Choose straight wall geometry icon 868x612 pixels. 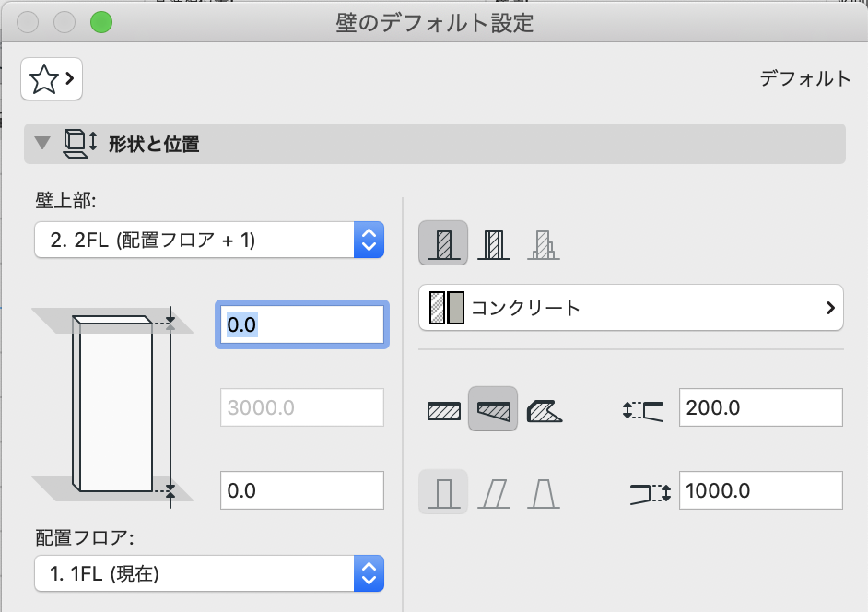(x=443, y=410)
